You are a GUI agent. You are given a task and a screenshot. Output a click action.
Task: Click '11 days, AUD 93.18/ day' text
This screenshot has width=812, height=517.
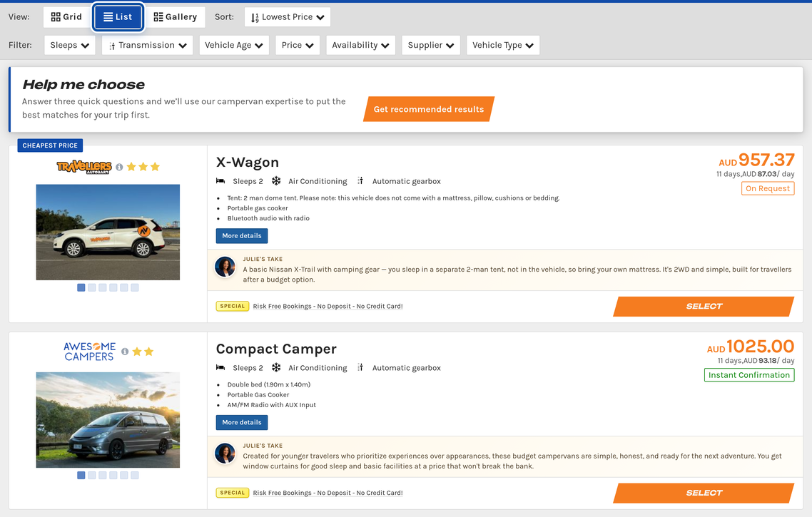pyautogui.click(x=756, y=361)
